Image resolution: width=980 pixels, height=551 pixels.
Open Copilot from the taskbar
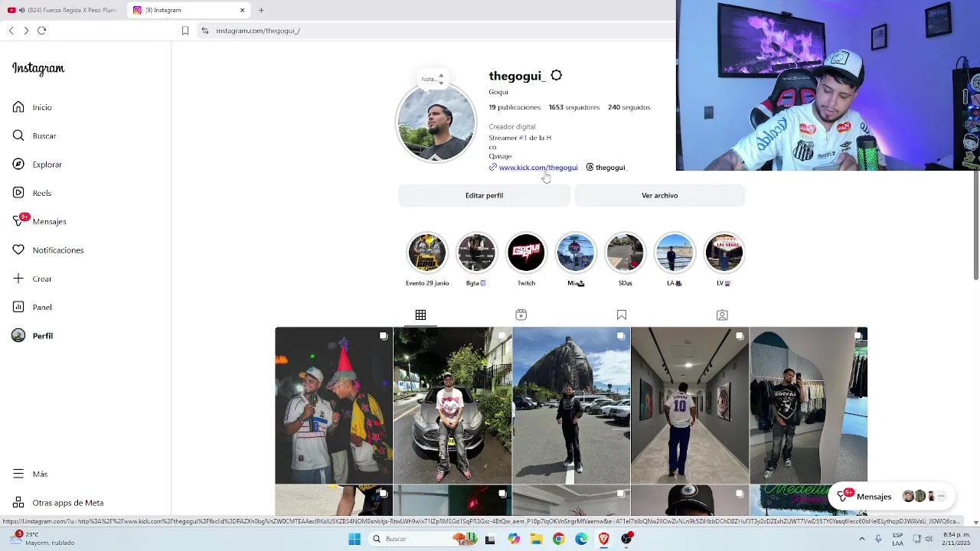tap(514, 539)
